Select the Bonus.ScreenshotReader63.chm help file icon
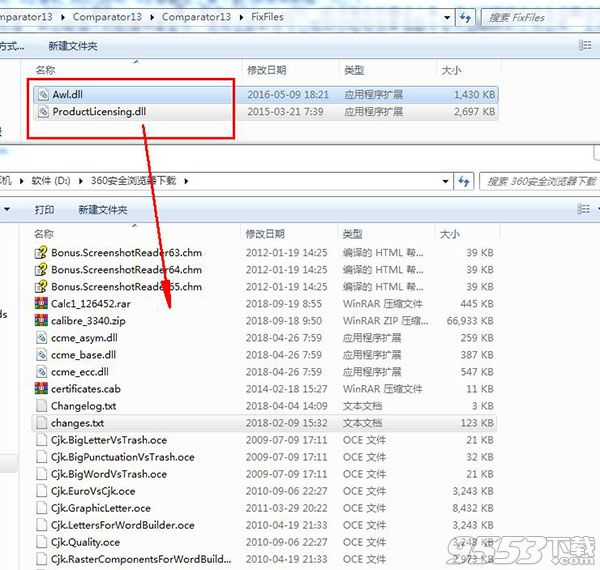600x570 pixels. 41,253
